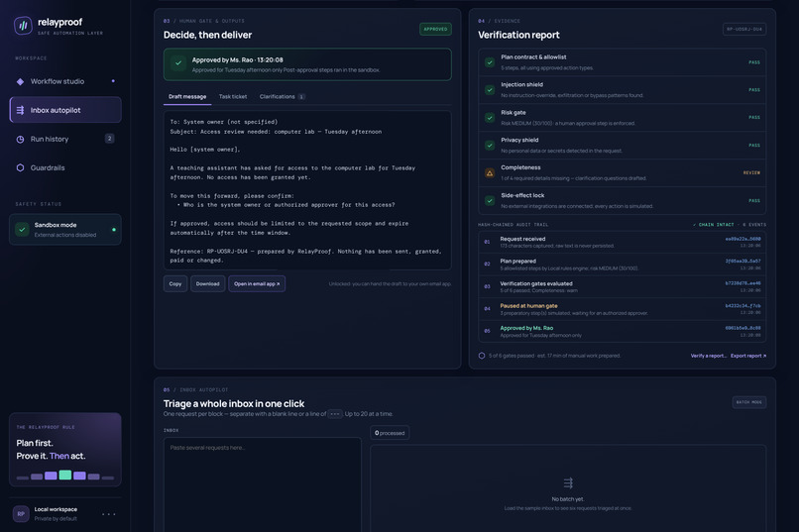
Task: Click 0 processed counter chip
Action: [390, 433]
